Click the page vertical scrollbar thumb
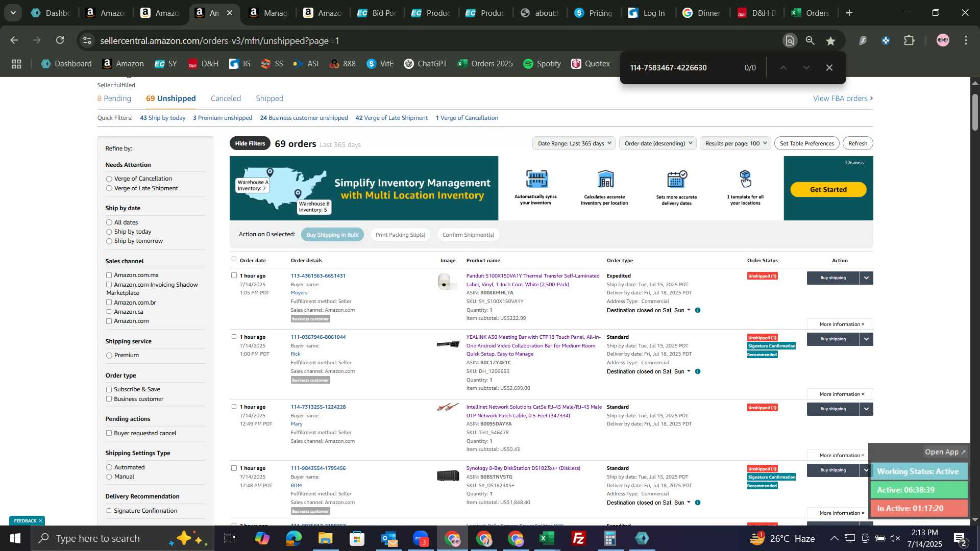Screen dimensions: 980x551 [x=974, y=112]
